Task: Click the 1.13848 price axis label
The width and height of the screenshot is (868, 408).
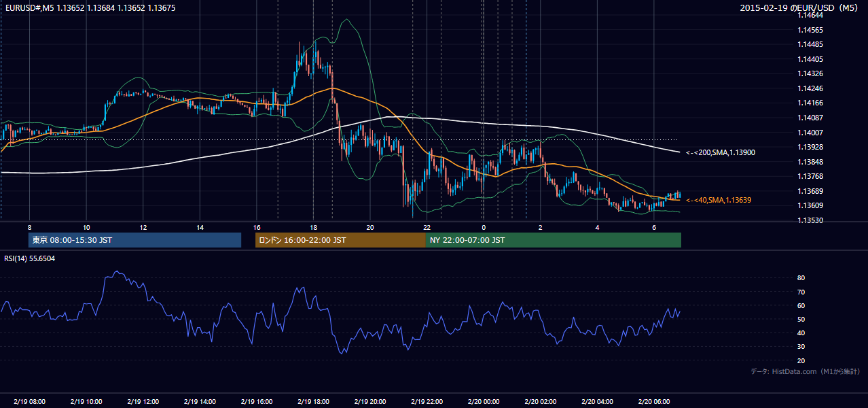Action: click(x=810, y=162)
